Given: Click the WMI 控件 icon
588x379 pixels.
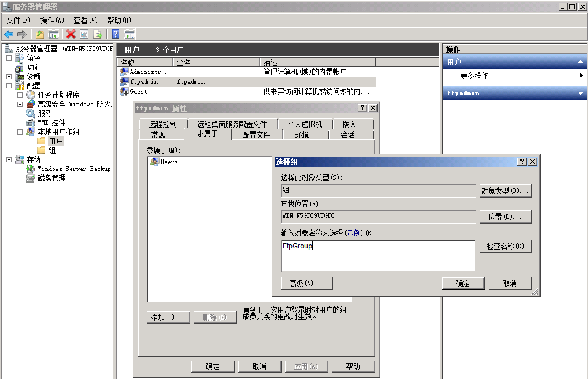Looking at the screenshot, I should pos(31,122).
